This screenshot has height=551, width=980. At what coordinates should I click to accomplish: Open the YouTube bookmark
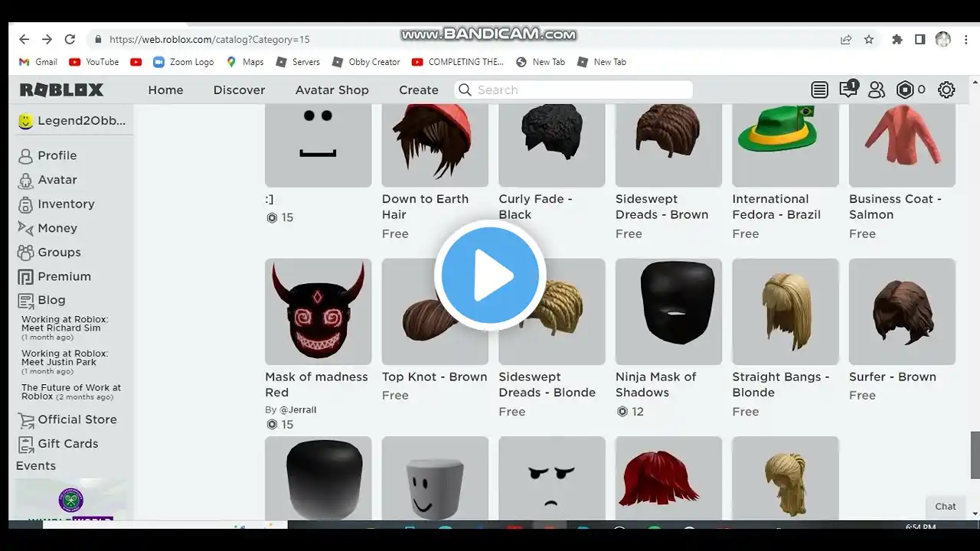93,62
